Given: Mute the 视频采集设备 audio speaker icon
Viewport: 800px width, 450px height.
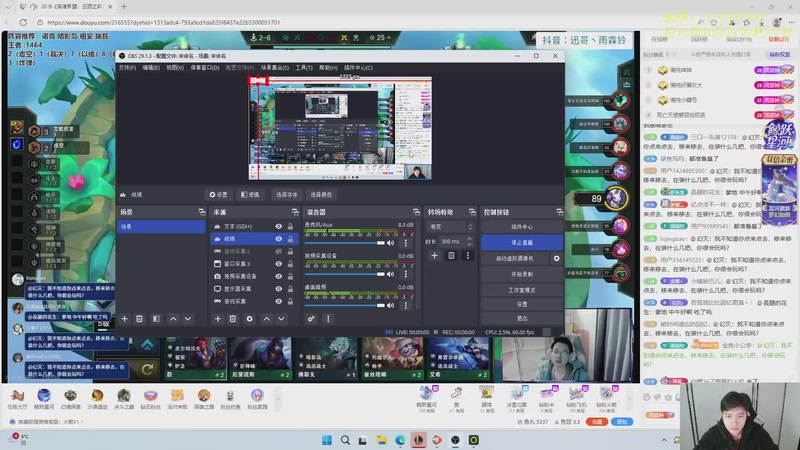Looking at the screenshot, I should (x=391, y=274).
